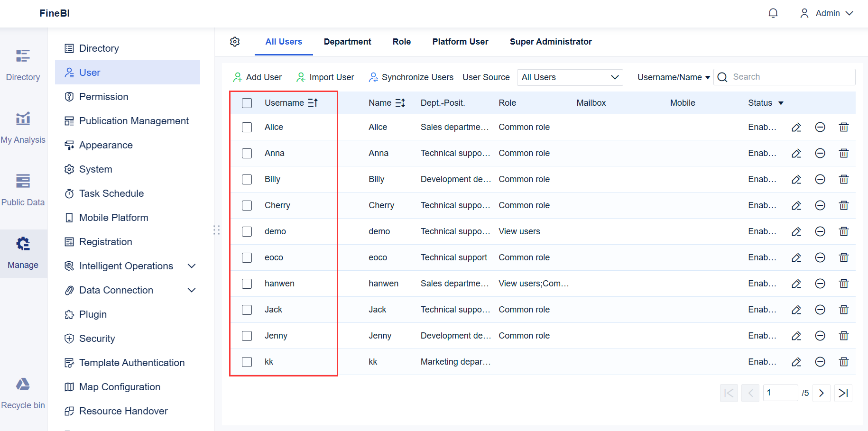
Task: Check the select-all checkbox in the header
Action: (x=247, y=102)
